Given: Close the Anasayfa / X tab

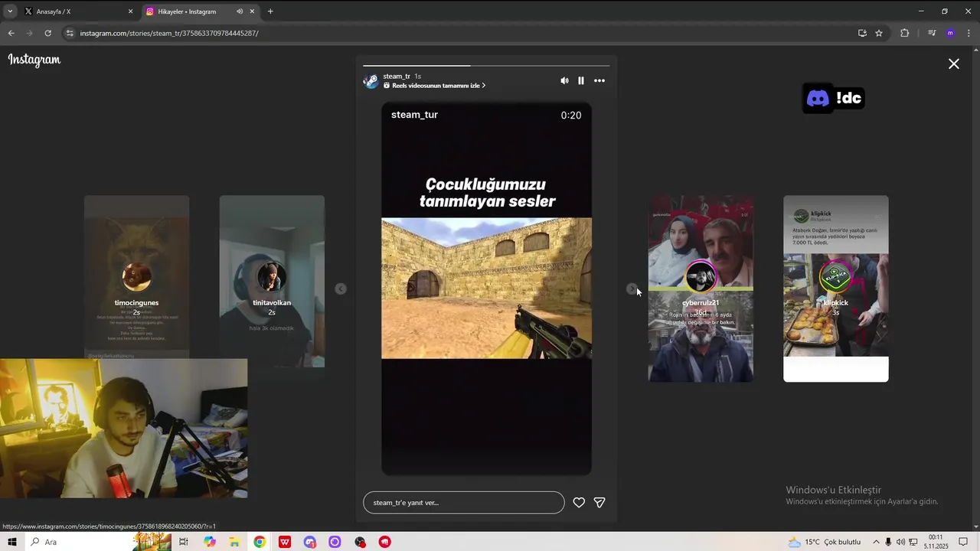Looking at the screenshot, I should click(130, 11).
